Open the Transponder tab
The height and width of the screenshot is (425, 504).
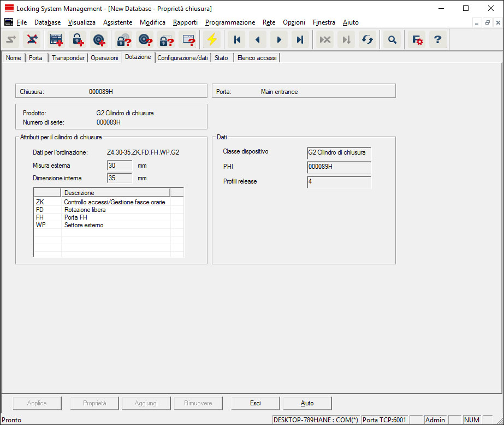click(x=68, y=58)
